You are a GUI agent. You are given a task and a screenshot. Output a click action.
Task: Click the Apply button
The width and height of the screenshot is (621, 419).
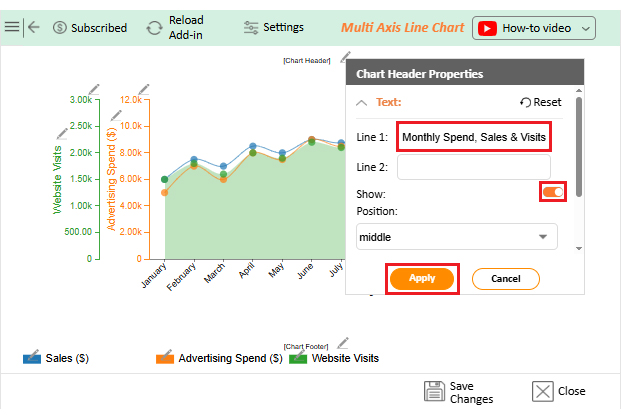pyautogui.click(x=422, y=278)
